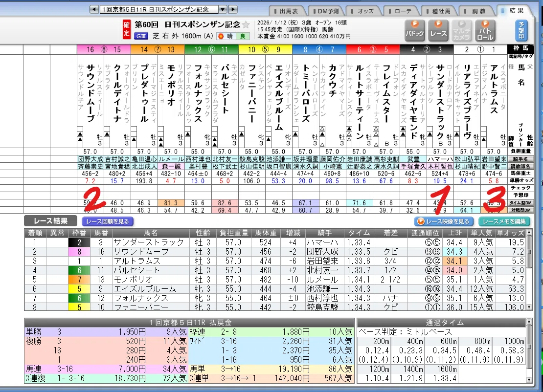
Task: Click the 単勝 payout 1,950円
Action: tap(132, 332)
